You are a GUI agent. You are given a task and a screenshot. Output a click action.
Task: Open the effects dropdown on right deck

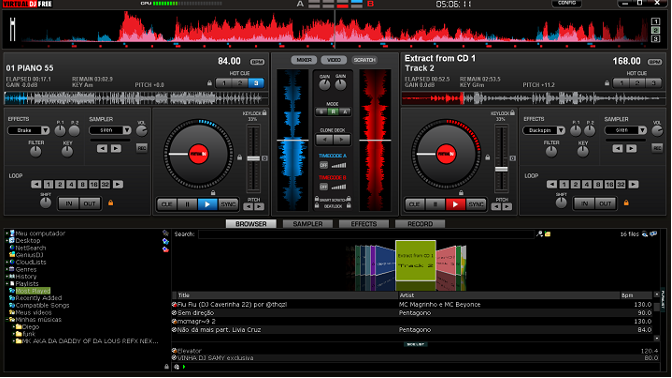point(561,130)
